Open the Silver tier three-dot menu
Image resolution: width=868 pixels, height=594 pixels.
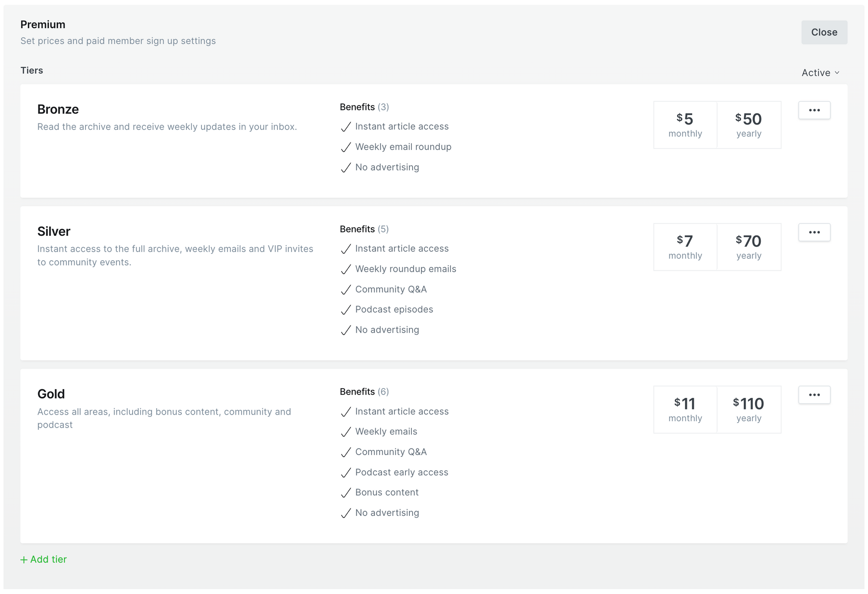(814, 232)
